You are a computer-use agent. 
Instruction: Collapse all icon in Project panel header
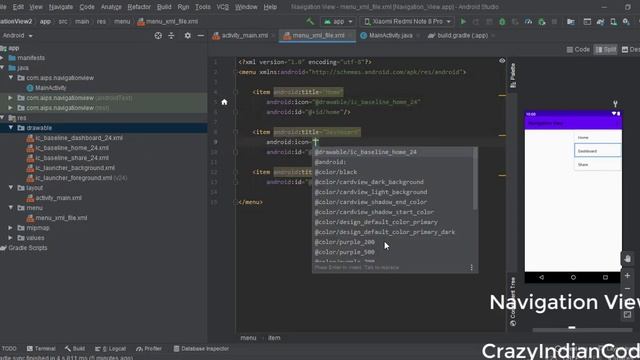171,36
